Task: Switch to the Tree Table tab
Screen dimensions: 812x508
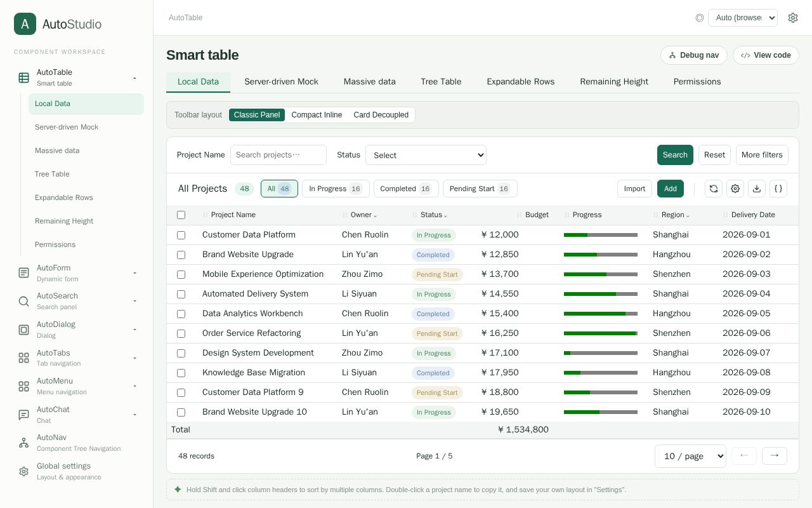Action: (441, 82)
